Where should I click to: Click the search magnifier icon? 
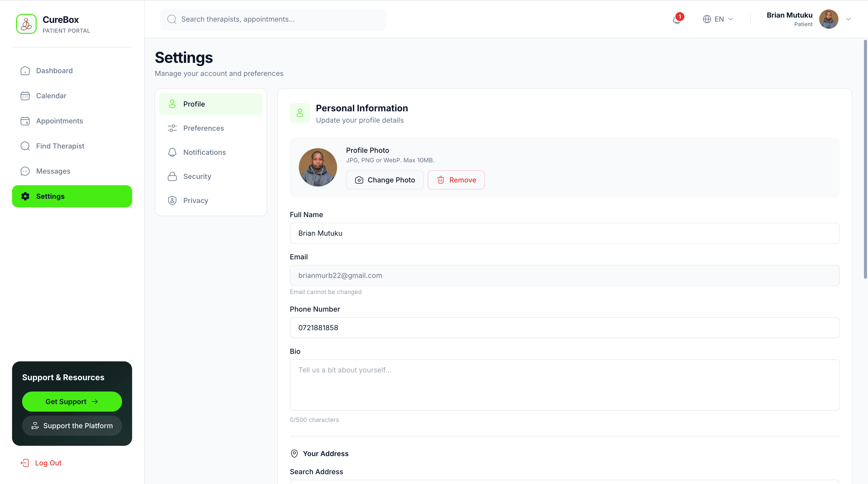point(172,19)
